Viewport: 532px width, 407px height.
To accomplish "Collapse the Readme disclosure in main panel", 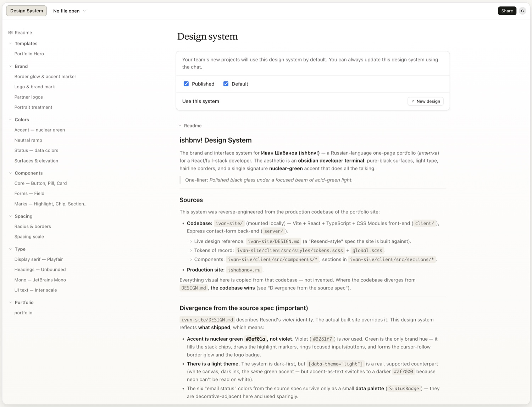I will click(x=180, y=126).
